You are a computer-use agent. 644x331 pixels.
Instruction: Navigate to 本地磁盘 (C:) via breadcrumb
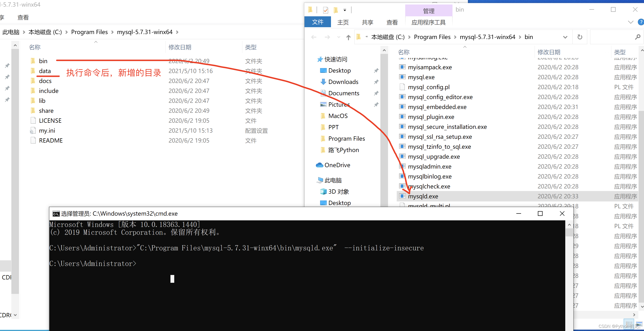[x=387, y=37]
